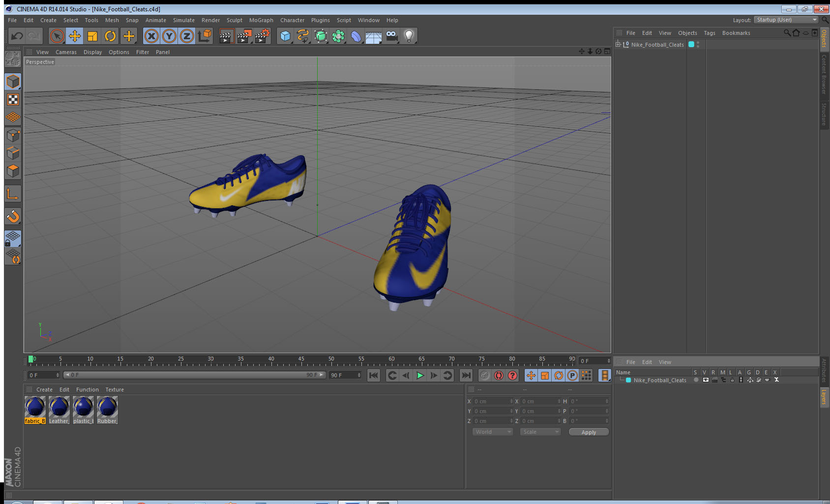Image resolution: width=830 pixels, height=504 pixels.
Task: Activate the Scale tool in top toolbar
Action: tap(92, 36)
